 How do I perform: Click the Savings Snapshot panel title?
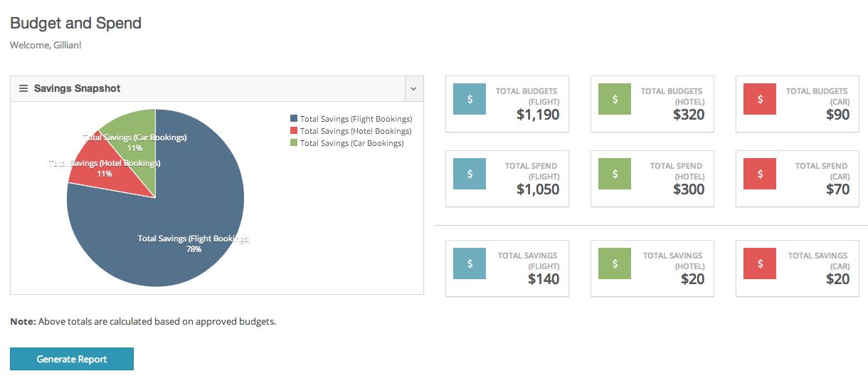78,88
